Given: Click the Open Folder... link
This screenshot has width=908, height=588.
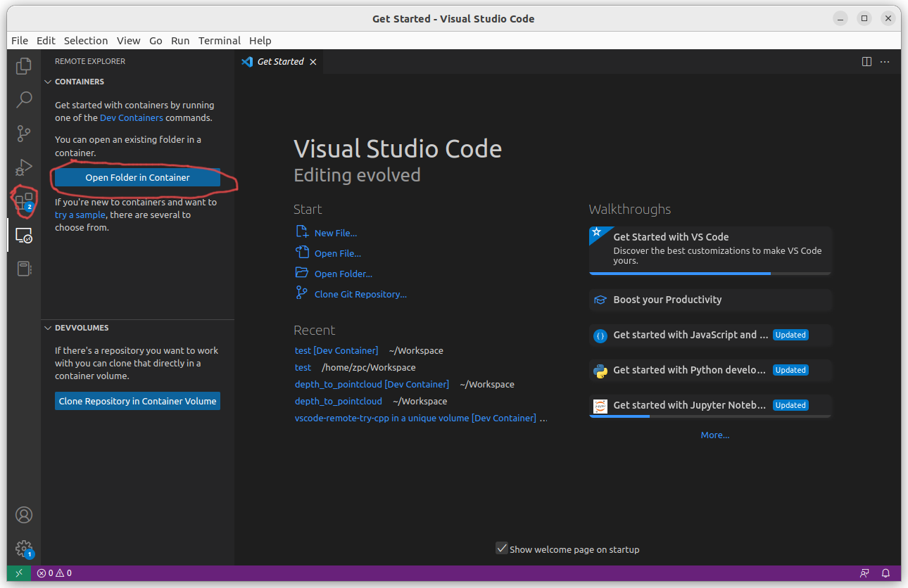Looking at the screenshot, I should tap(343, 274).
